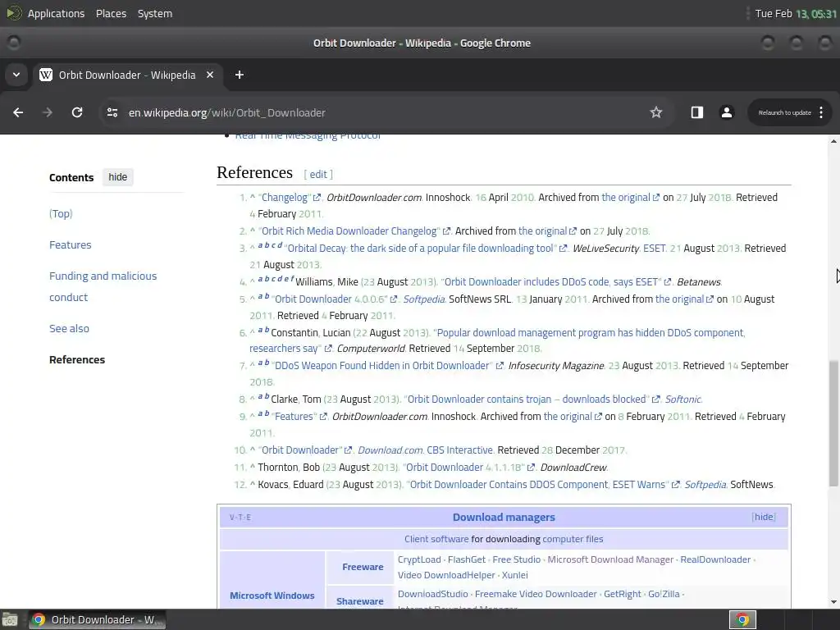Open the Chrome side panel
The image size is (840, 630).
(697, 112)
